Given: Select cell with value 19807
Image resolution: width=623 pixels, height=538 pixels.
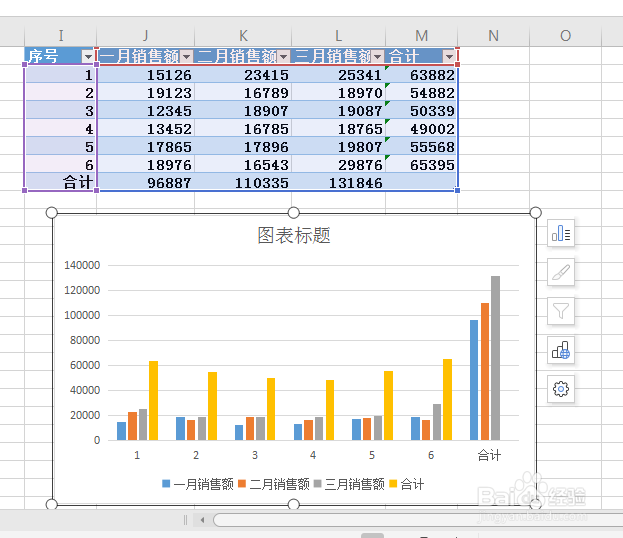Looking at the screenshot, I should pyautogui.click(x=339, y=147).
